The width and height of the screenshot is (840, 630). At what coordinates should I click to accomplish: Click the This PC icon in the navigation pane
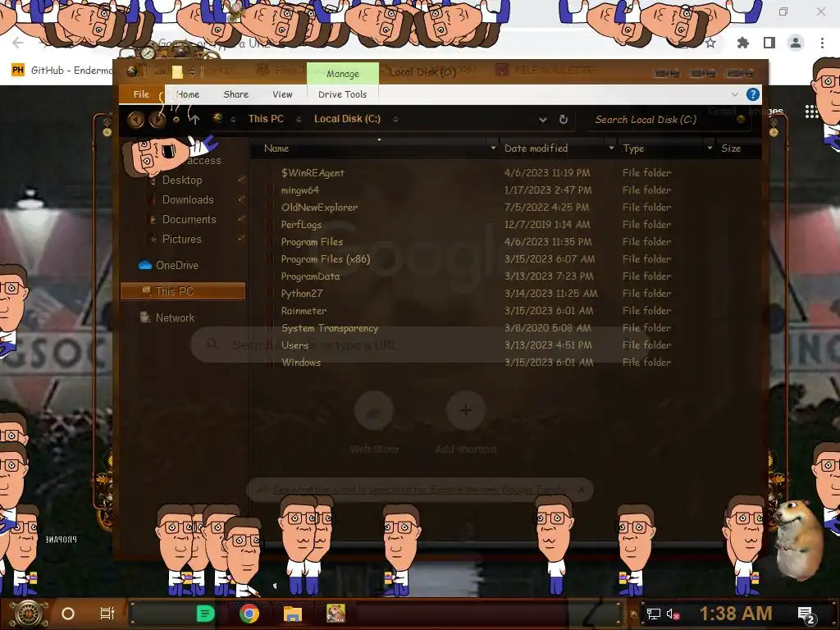(146, 291)
